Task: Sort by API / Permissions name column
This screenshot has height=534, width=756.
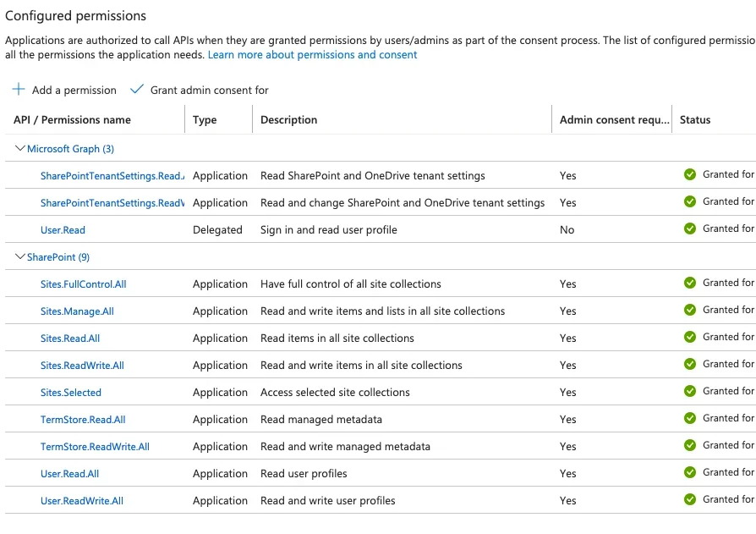Action: (72, 120)
